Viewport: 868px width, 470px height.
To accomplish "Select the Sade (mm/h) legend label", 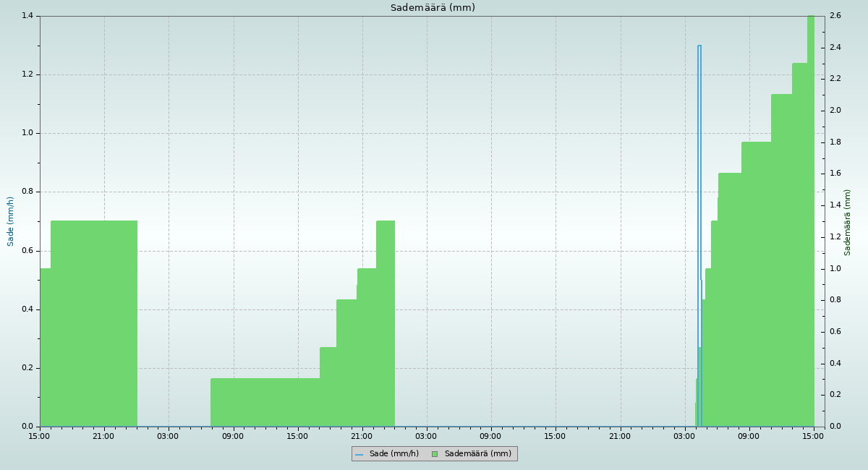I will 393,454.
